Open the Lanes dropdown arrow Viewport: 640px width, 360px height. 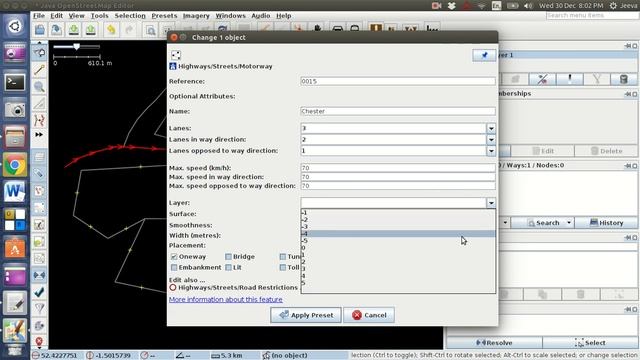pyautogui.click(x=491, y=128)
